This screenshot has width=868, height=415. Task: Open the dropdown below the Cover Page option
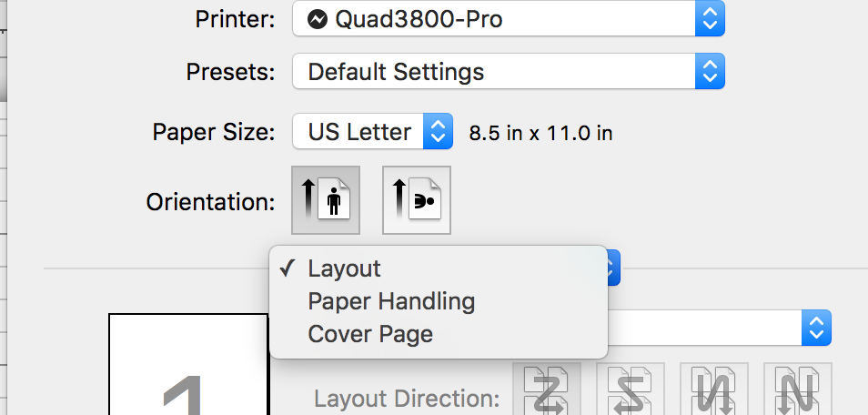pos(719,328)
